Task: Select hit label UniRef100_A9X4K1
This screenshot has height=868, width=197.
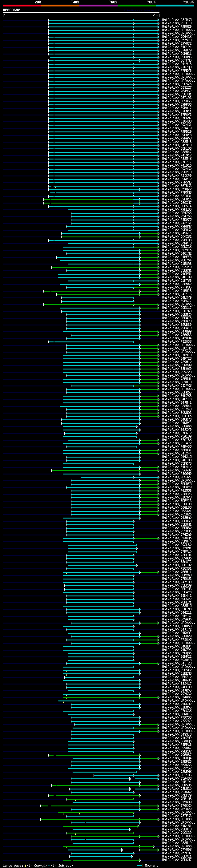Action: point(177,125)
